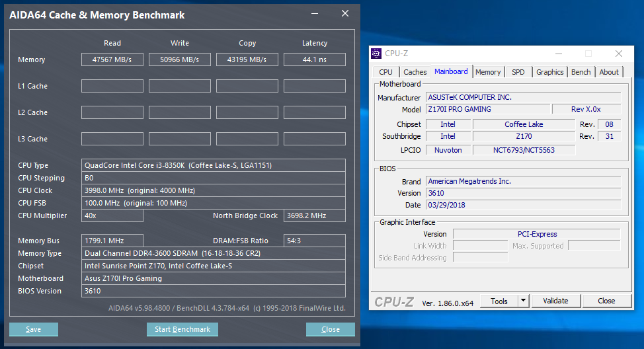Click the Model Z170I PRO GAMING field
The image size is (644, 349).
pos(488,109)
